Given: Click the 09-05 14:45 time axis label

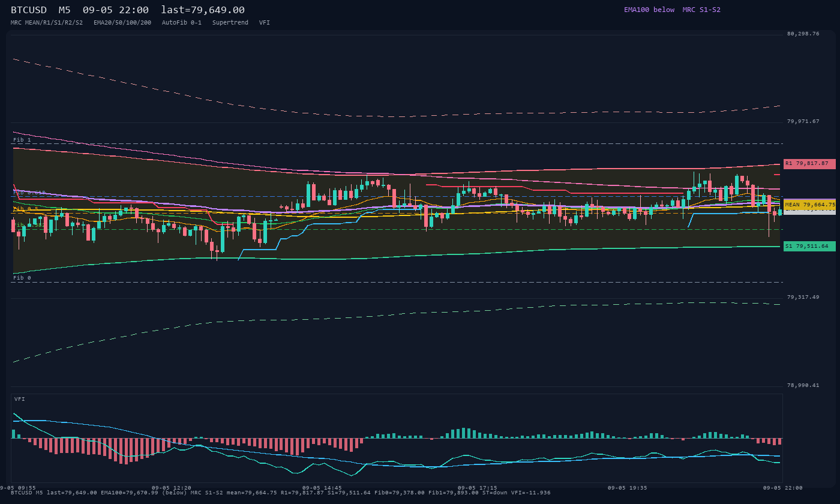Looking at the screenshot, I should click(322, 488).
